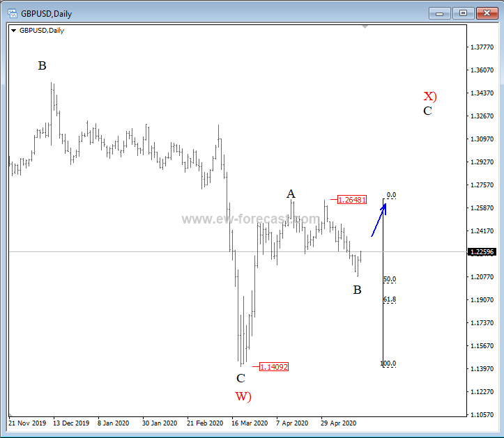The width and height of the screenshot is (504, 438).
Task: Click the Fibonacci 100.0 level marker
Action: 388,363
